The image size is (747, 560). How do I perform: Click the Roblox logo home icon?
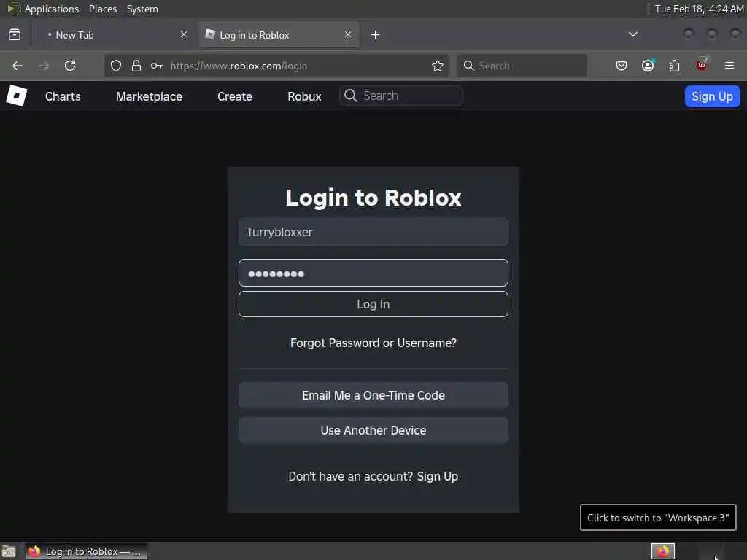(x=17, y=96)
